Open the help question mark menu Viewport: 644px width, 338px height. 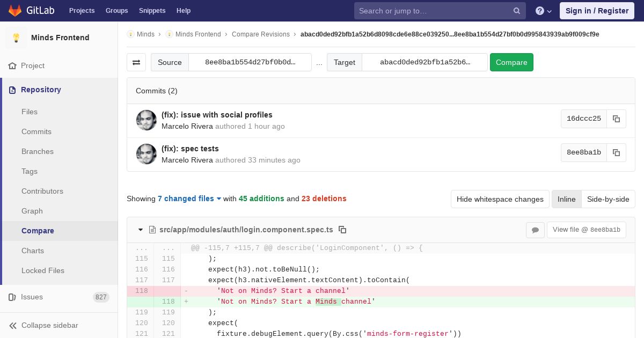[544, 11]
